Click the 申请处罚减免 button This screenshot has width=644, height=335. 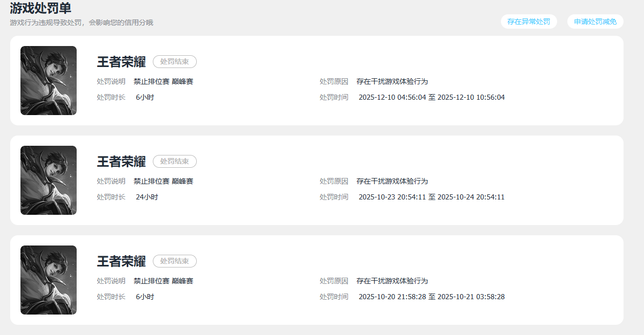click(x=595, y=21)
